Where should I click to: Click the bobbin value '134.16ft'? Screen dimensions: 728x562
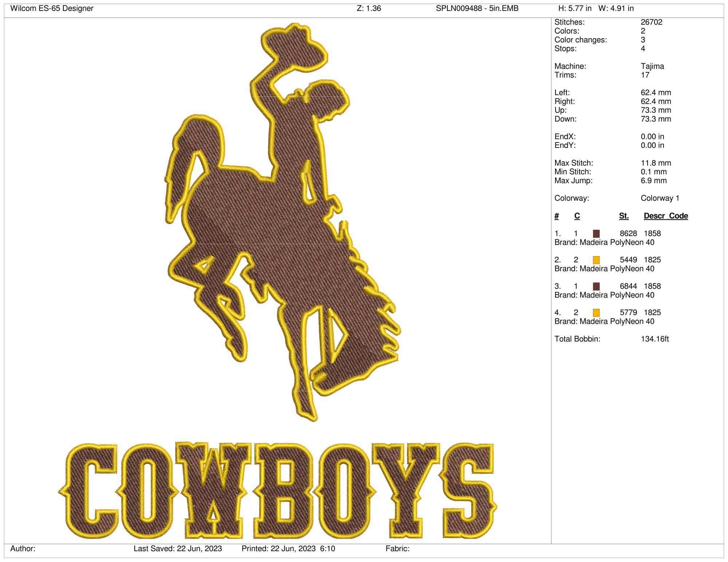pos(655,339)
